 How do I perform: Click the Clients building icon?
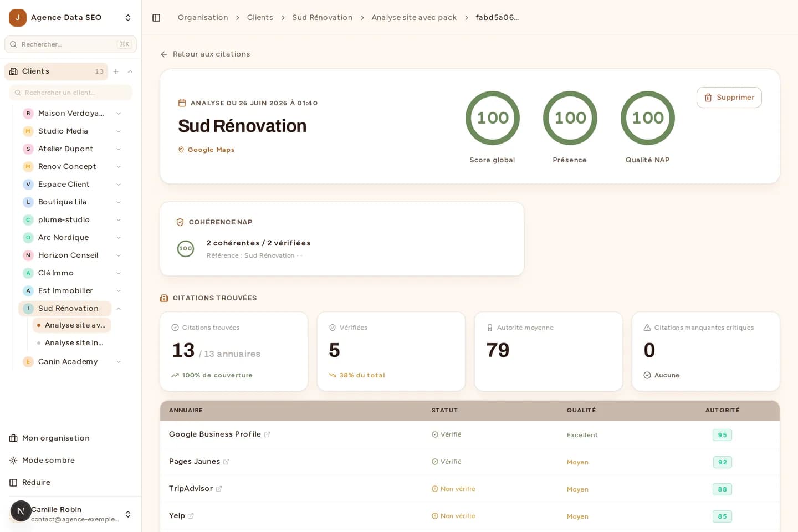[13, 71]
